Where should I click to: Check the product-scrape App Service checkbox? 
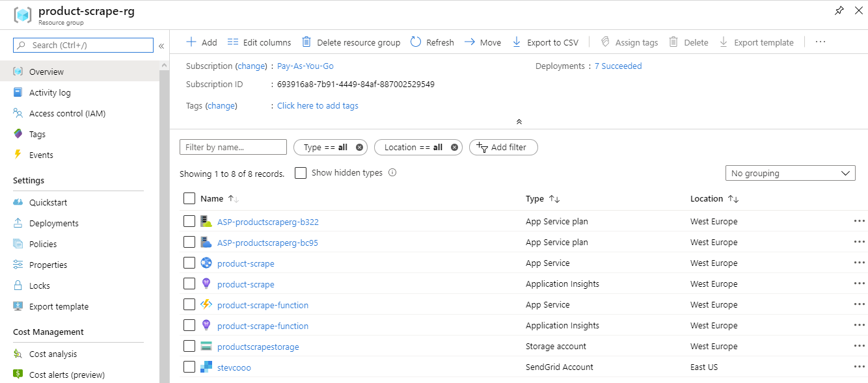pyautogui.click(x=189, y=263)
